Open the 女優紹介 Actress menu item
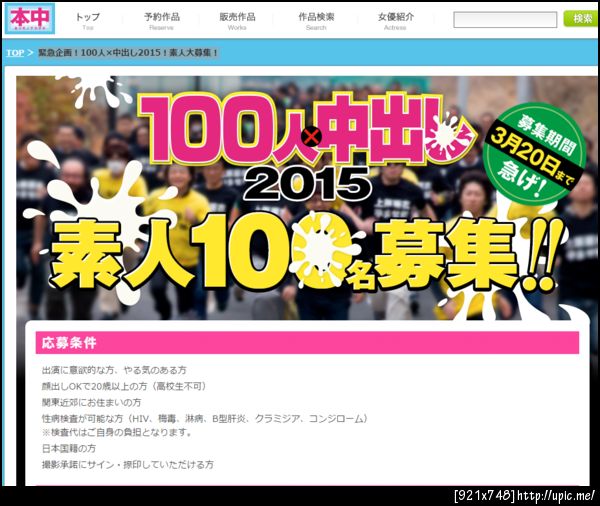600x506 pixels. click(396, 21)
